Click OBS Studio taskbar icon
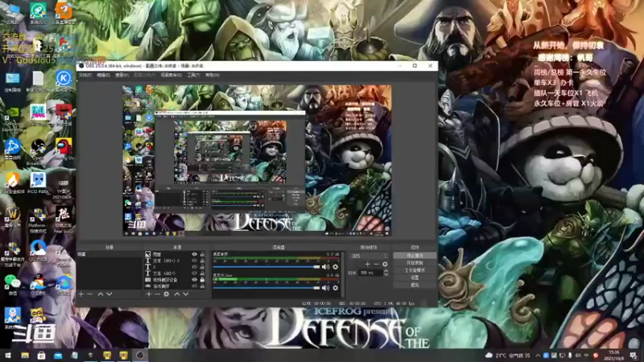This screenshot has width=644, height=362. click(x=140, y=356)
